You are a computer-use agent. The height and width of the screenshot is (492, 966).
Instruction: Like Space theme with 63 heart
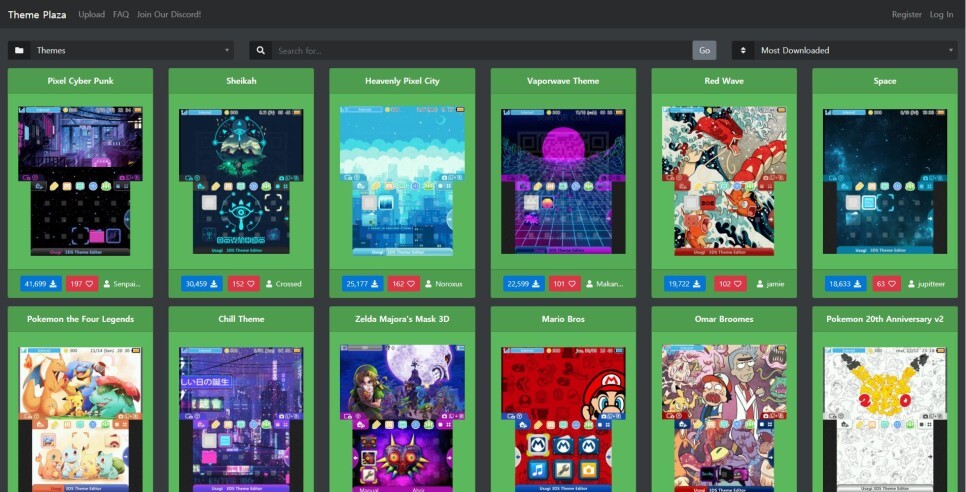tap(887, 284)
